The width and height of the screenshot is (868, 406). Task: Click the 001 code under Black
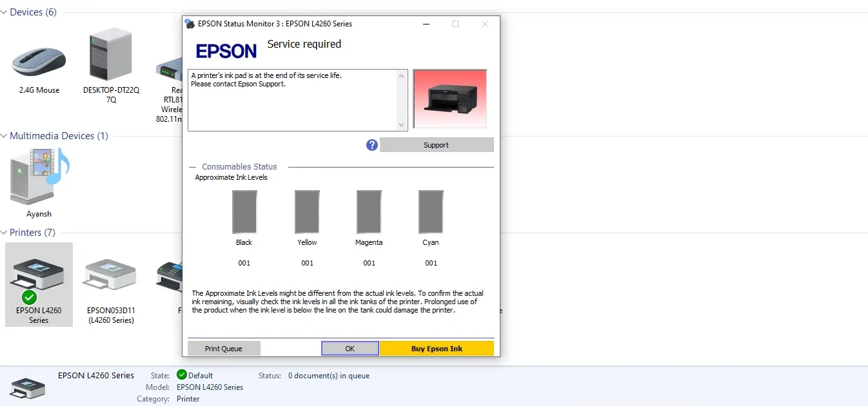tap(244, 263)
